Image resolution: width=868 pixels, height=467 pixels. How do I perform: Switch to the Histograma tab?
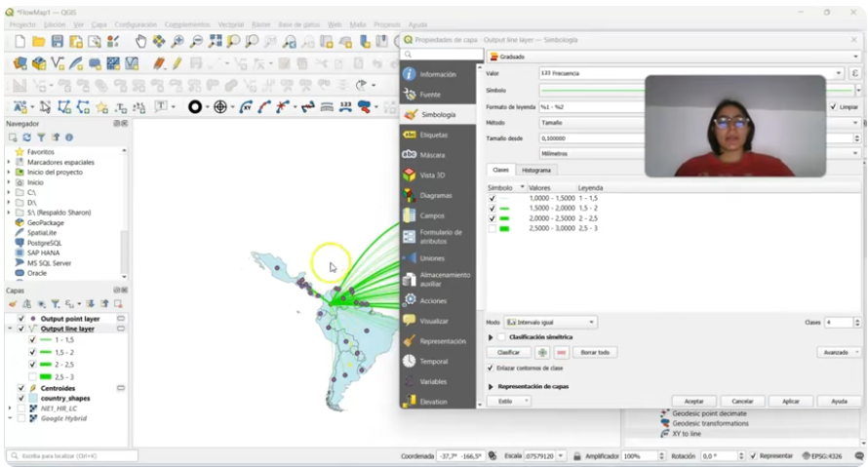point(535,170)
